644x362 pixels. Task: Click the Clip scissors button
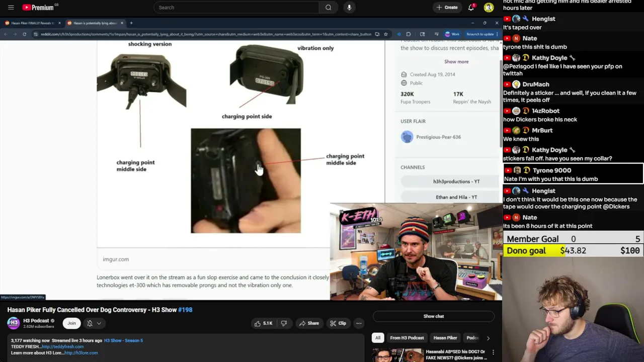[x=338, y=323]
